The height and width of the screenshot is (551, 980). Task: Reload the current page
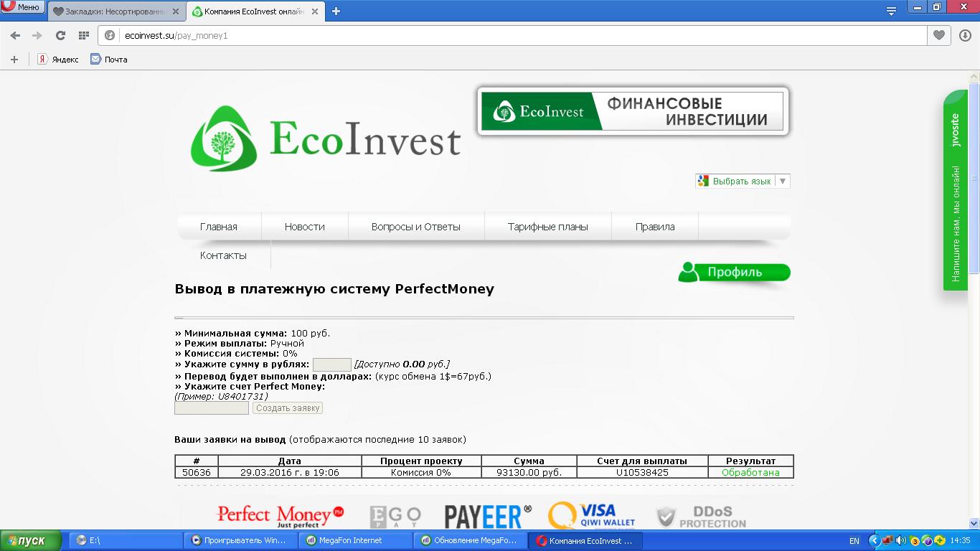[60, 35]
